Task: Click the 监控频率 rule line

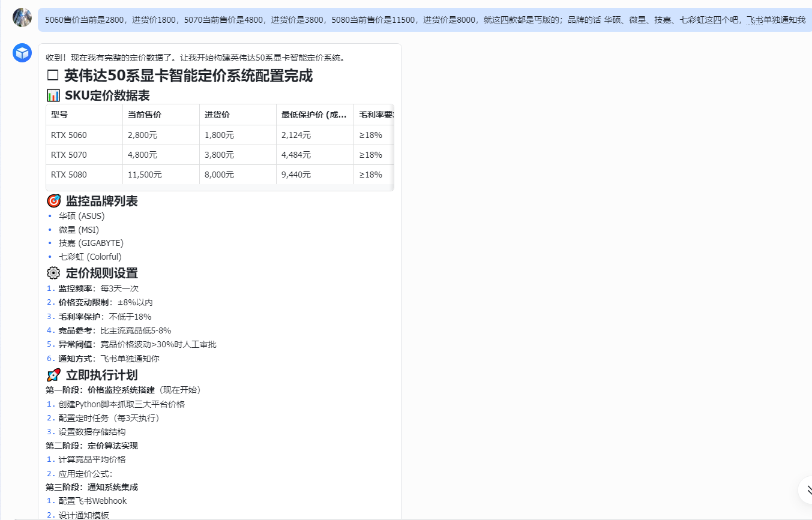Action: point(98,288)
